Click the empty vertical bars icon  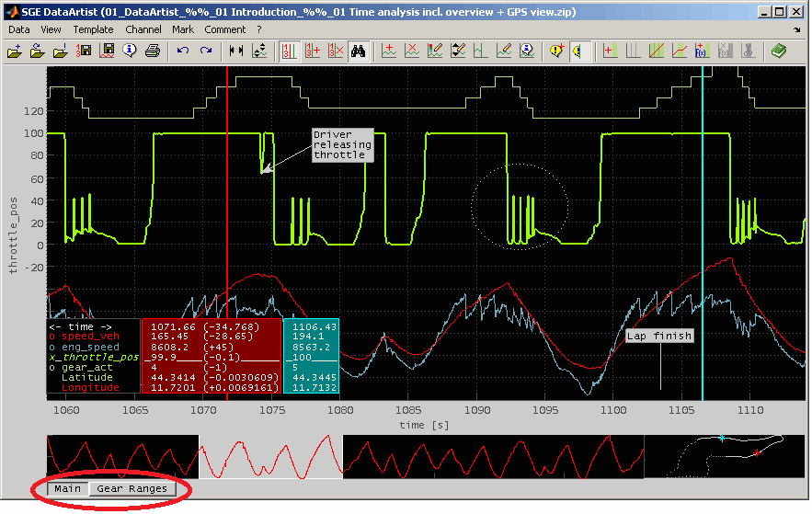tap(633, 51)
